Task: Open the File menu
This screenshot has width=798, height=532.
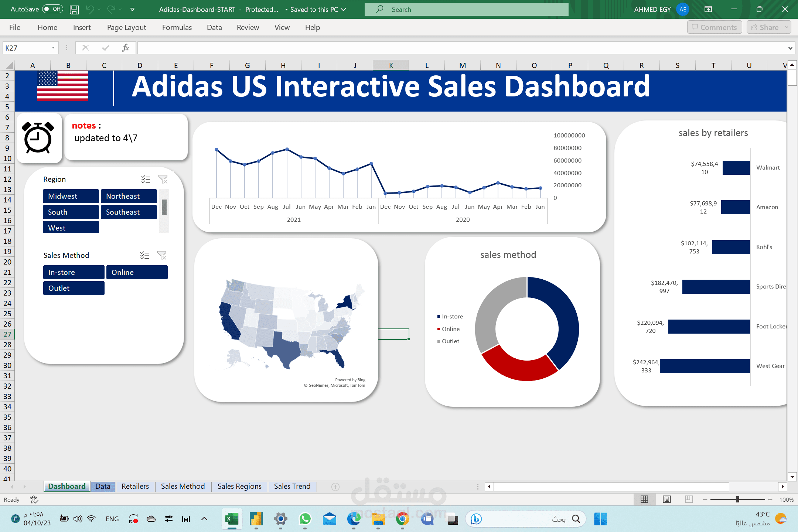Action: (x=15, y=27)
